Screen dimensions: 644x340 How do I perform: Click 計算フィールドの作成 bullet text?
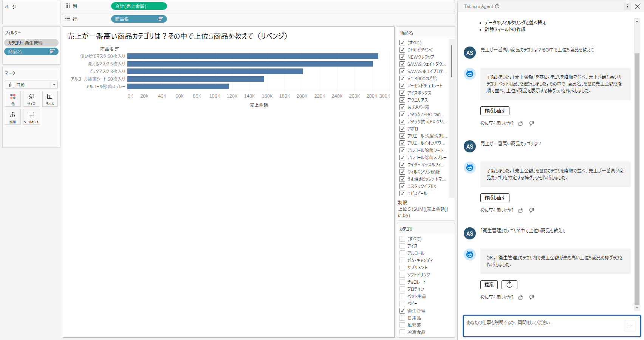pos(505,29)
